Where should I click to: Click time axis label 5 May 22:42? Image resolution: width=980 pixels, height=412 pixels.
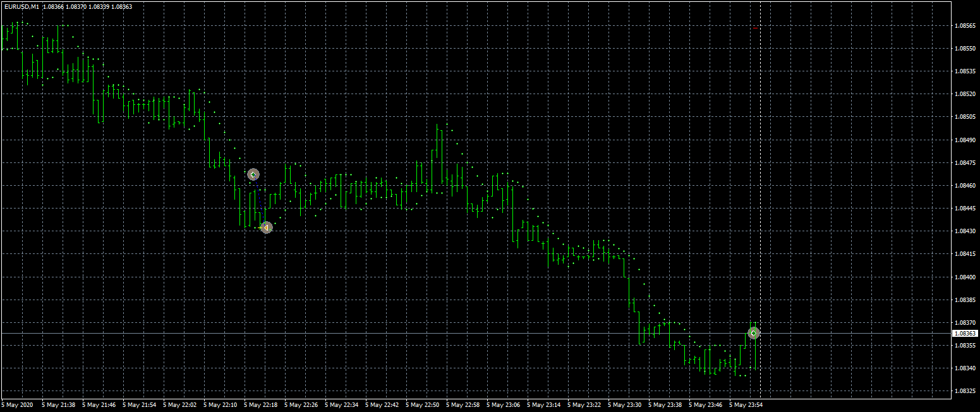click(x=382, y=404)
